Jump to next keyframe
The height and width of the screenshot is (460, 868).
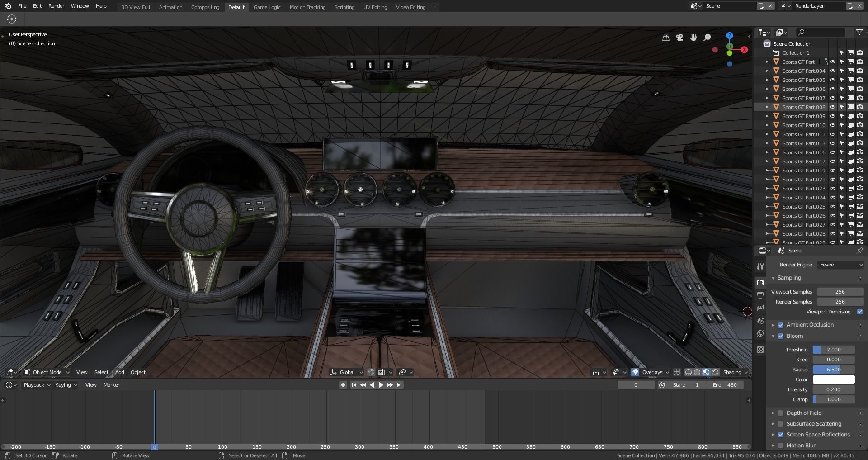(390, 385)
